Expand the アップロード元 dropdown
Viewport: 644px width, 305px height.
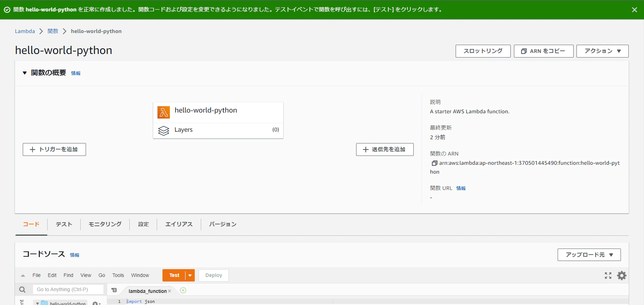(589, 255)
